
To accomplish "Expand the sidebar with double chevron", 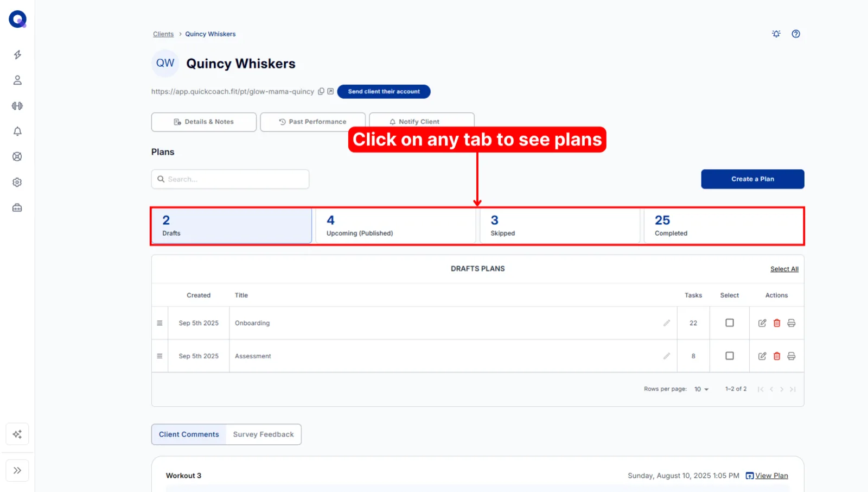I will point(17,471).
